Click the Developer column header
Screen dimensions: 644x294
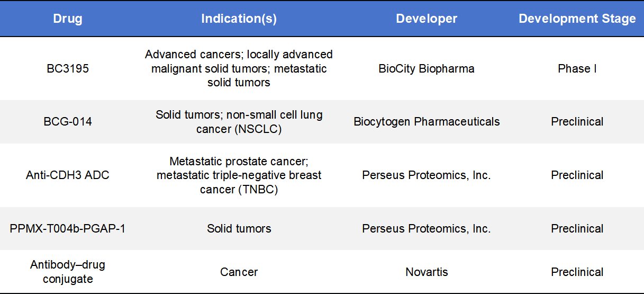point(427,19)
